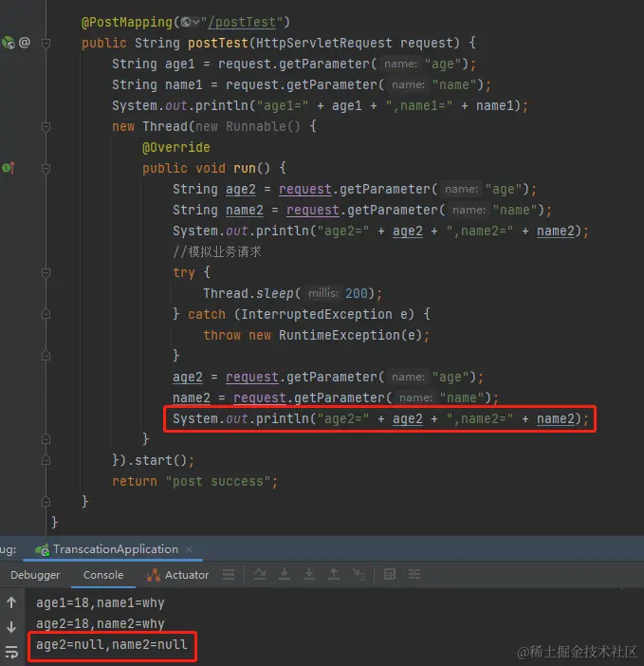Click the throw new RuntimeException(e) line
644x666 pixels.
(x=316, y=335)
